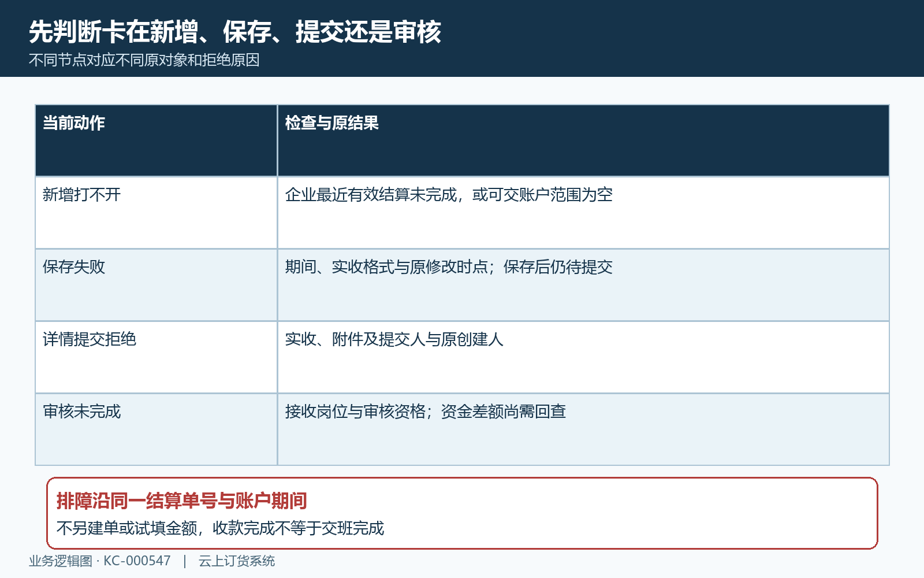924x578 pixels.
Task: Click cell 实收、附件及提交人与原创建人
Action: pos(583,357)
